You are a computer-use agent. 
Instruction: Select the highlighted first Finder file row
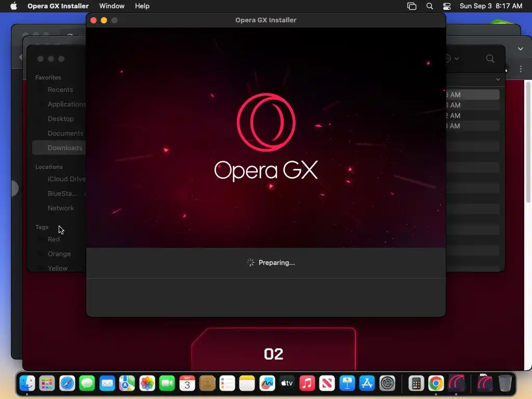(473, 95)
